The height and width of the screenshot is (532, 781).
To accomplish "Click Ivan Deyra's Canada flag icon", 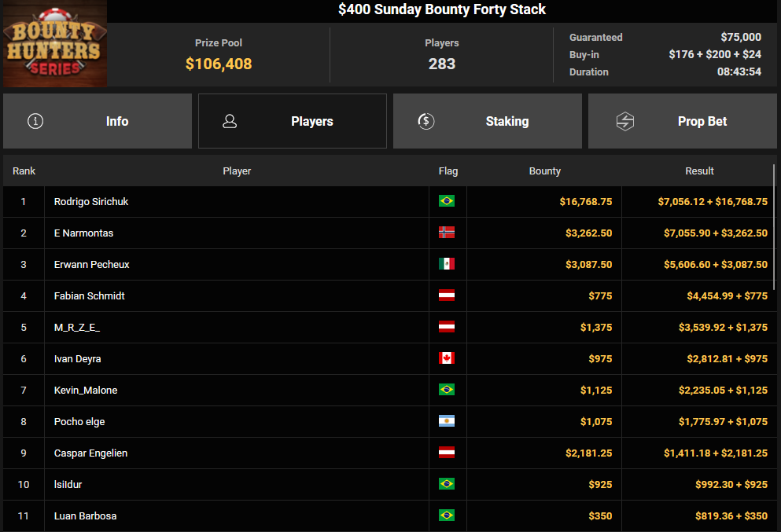I will pyautogui.click(x=447, y=358).
